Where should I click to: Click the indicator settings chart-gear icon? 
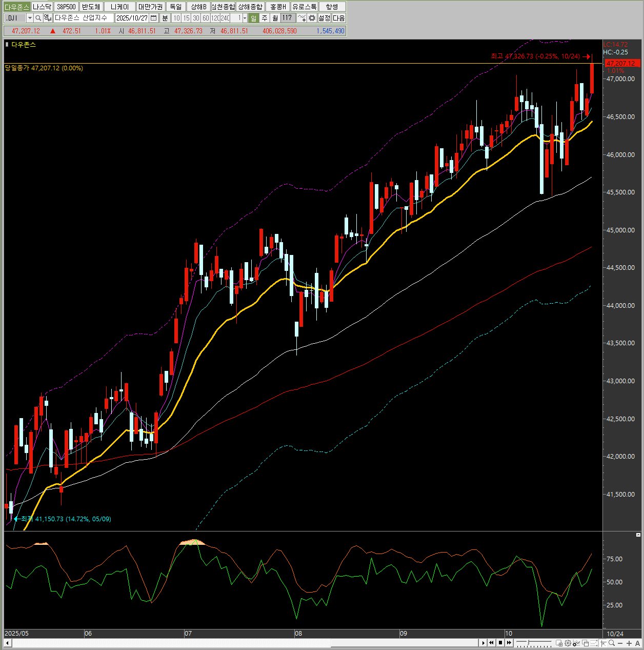click(576, 643)
